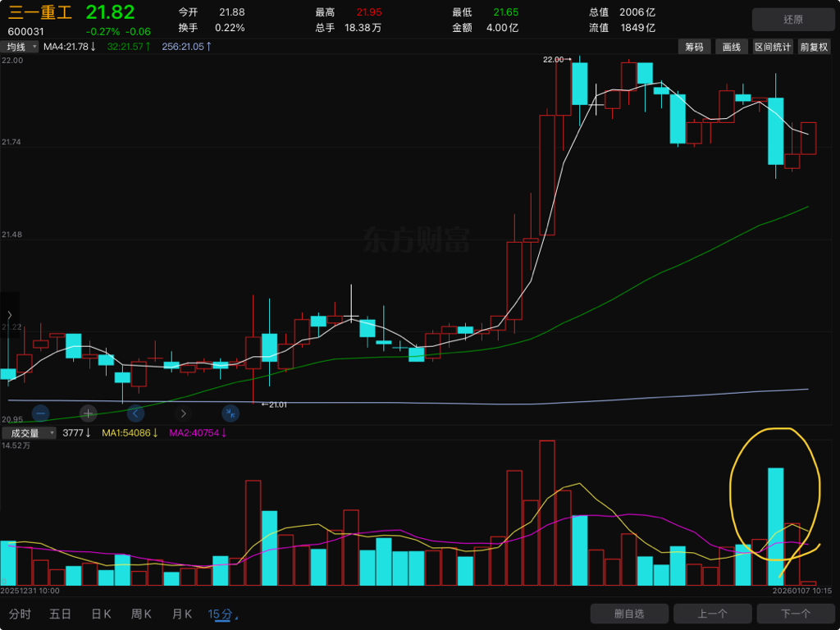Open 区间统计 range statistics
The image size is (840, 630).
pyautogui.click(x=773, y=47)
